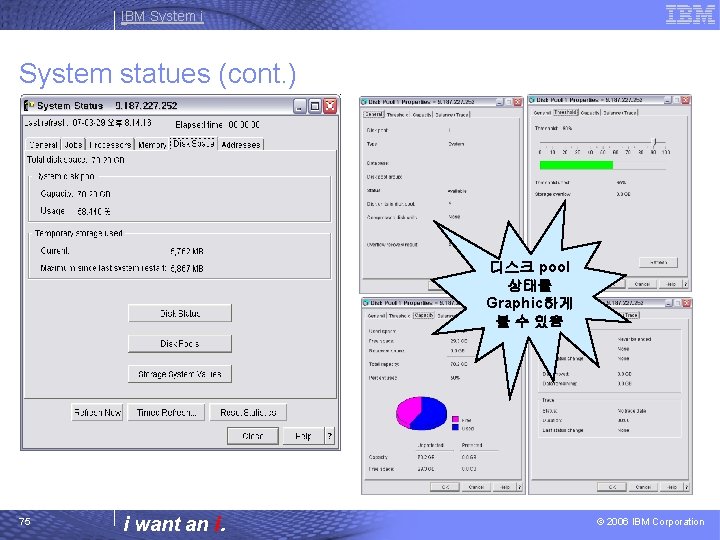Click title icon of Threshold Disk Pool window

532,100
